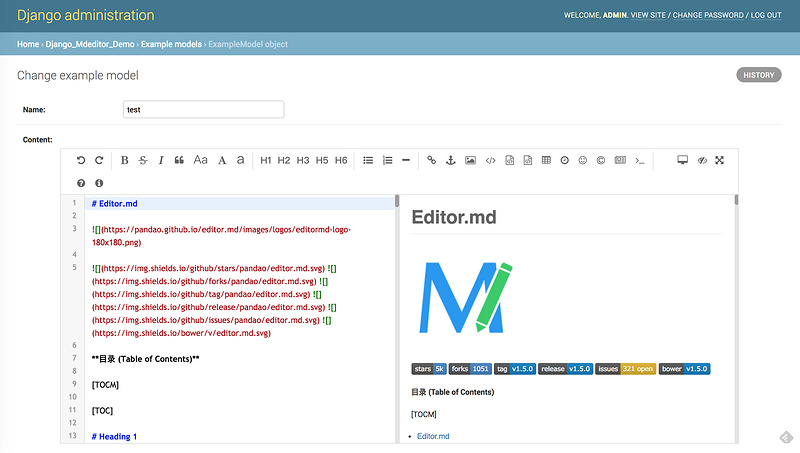Click the issues 321 open badge

(626, 369)
